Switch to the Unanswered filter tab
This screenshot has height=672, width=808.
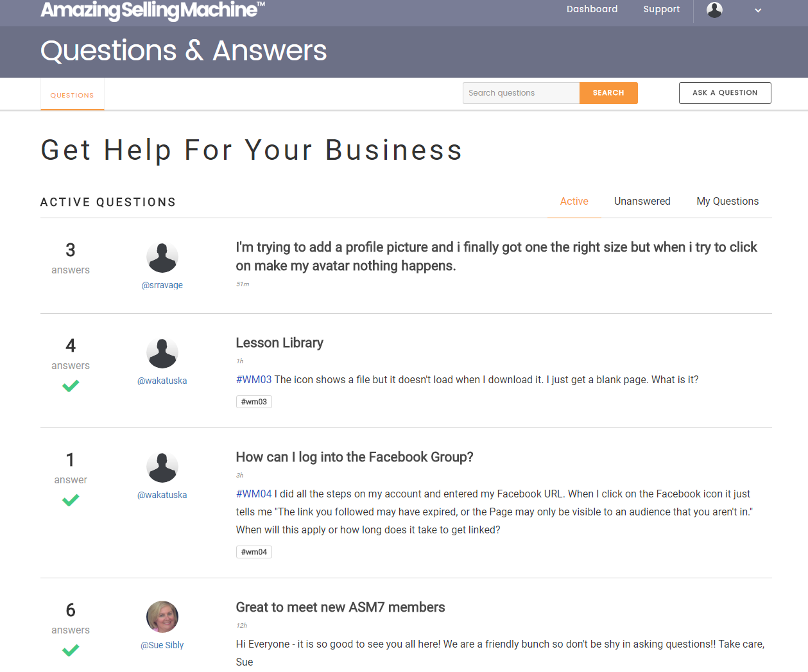642,202
